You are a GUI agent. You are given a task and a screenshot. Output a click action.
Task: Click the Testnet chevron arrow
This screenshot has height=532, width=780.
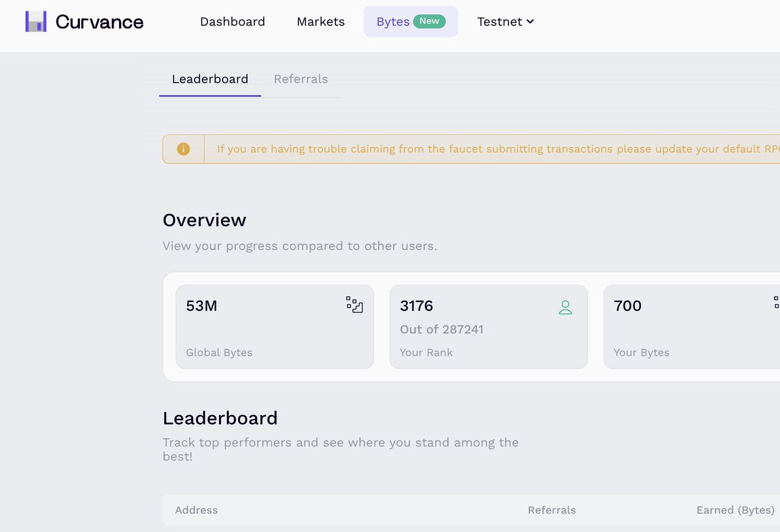[530, 21]
